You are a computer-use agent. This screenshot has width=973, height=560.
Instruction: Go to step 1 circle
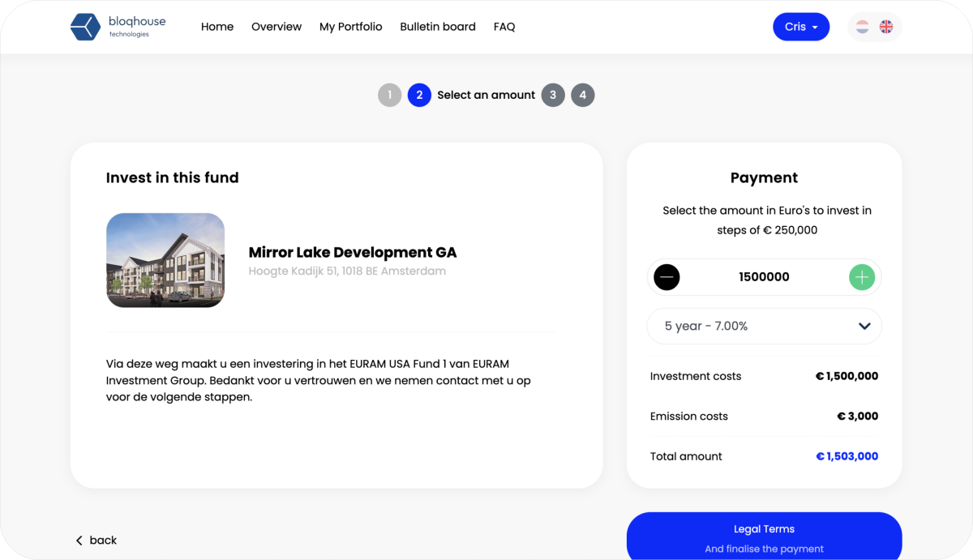pyautogui.click(x=389, y=95)
